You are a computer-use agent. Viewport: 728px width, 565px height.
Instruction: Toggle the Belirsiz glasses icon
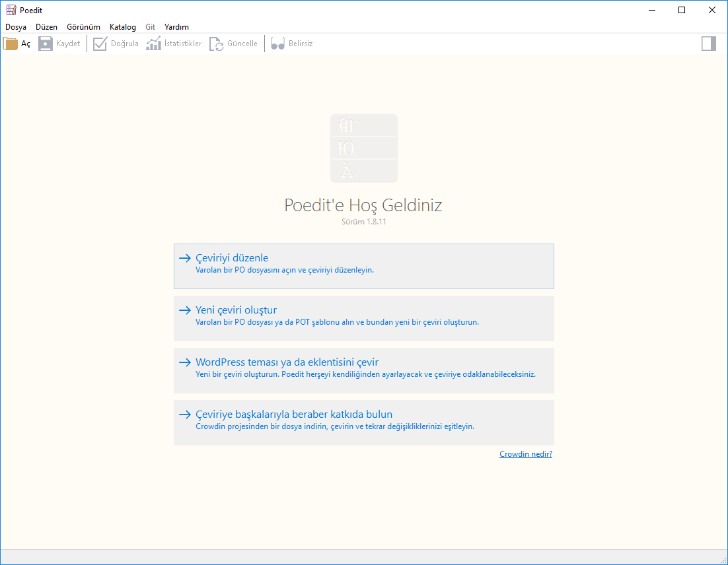[277, 44]
